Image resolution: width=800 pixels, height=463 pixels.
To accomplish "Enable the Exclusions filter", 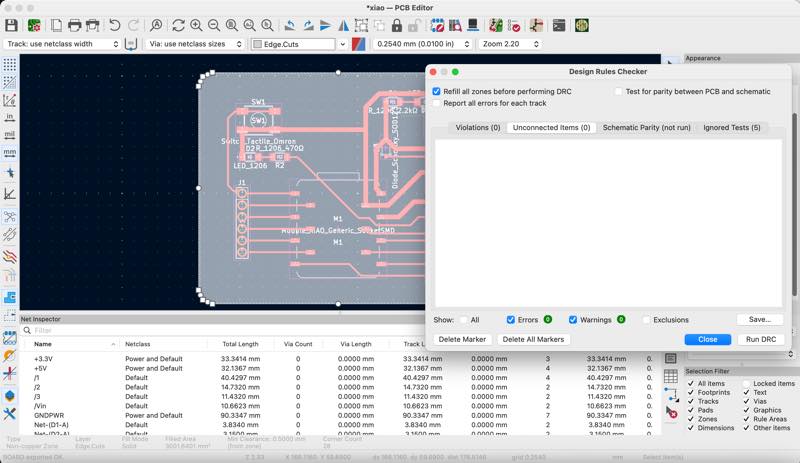I will 646,320.
